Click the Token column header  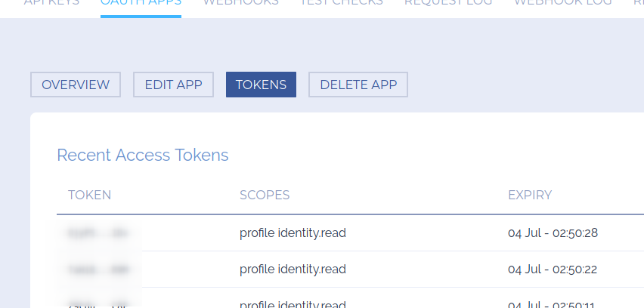90,195
